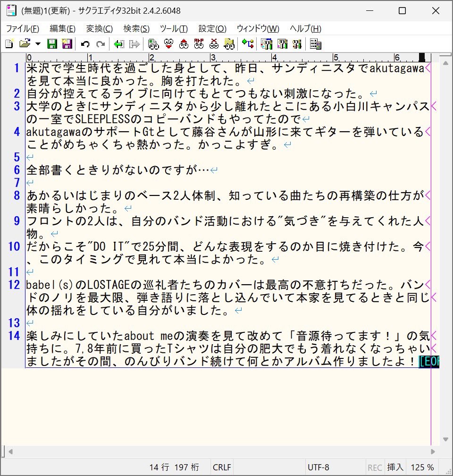Place cursor in line 全部書くときりがないのですが
453x476 pixels.
click(117, 170)
